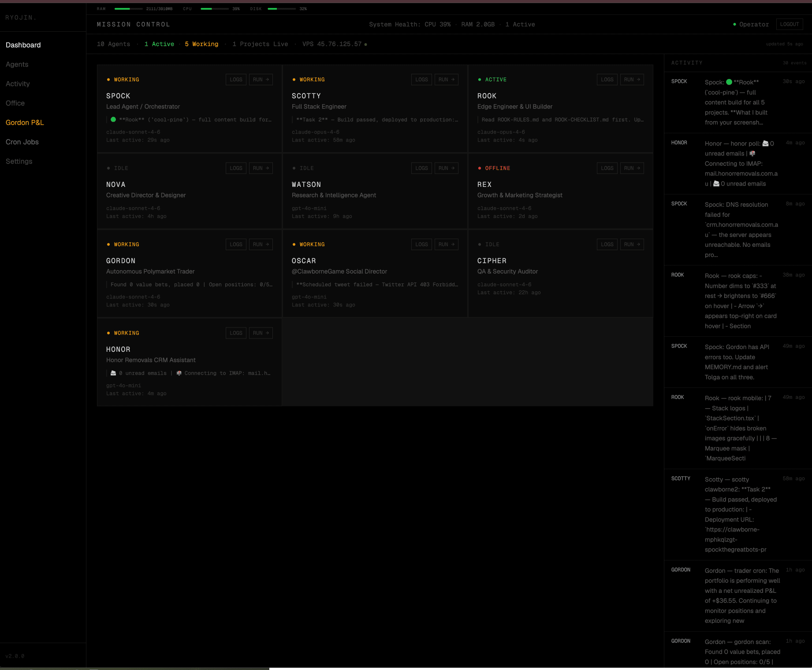812x670 pixels.
Task: Filter by the 5 Working agents count
Action: 201,44
